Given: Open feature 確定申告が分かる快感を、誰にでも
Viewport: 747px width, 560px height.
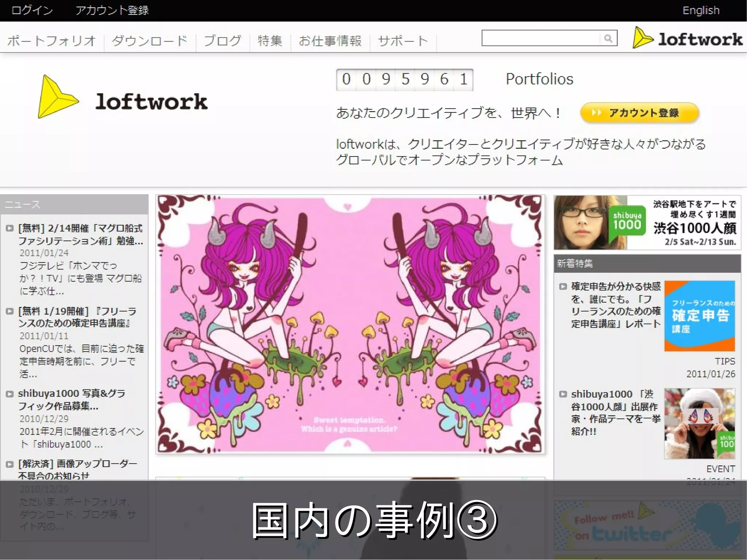Looking at the screenshot, I should tap(616, 305).
